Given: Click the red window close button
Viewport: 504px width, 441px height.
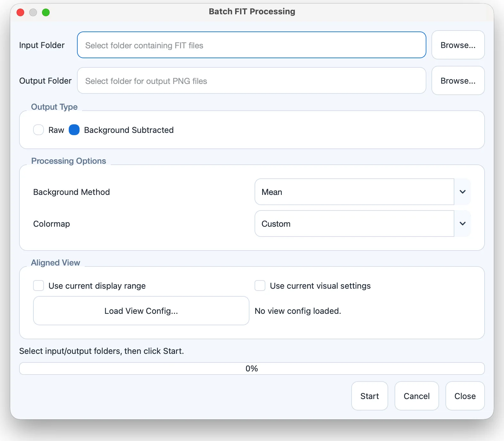Looking at the screenshot, I should click(20, 12).
